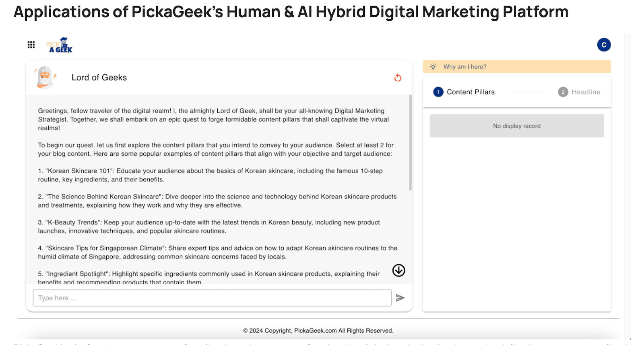Click step number 2 circle
Screen dimensions: 644x345
click(563, 92)
